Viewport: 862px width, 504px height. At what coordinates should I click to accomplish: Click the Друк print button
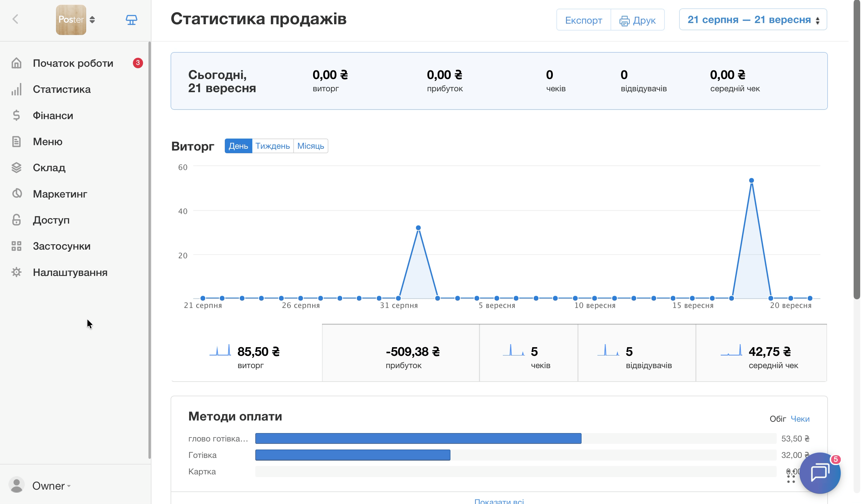(638, 20)
